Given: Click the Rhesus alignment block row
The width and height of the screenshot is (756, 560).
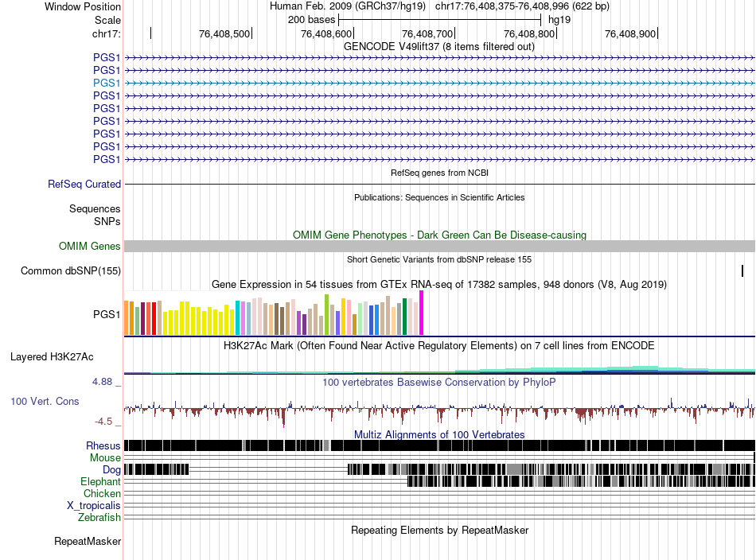Looking at the screenshot, I should pyautogui.click(x=439, y=445).
